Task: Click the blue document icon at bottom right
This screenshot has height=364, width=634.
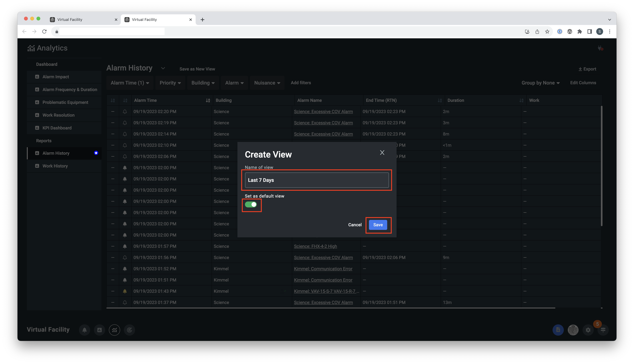Action: coord(558,330)
